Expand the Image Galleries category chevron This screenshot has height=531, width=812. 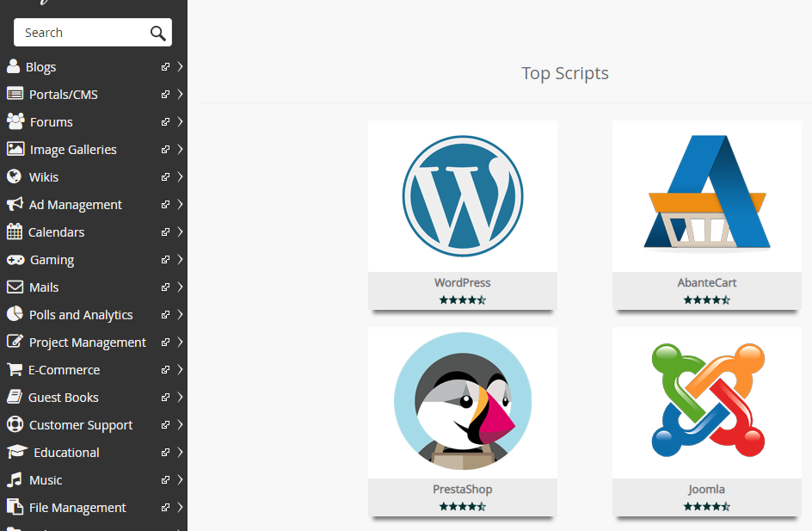coord(180,149)
